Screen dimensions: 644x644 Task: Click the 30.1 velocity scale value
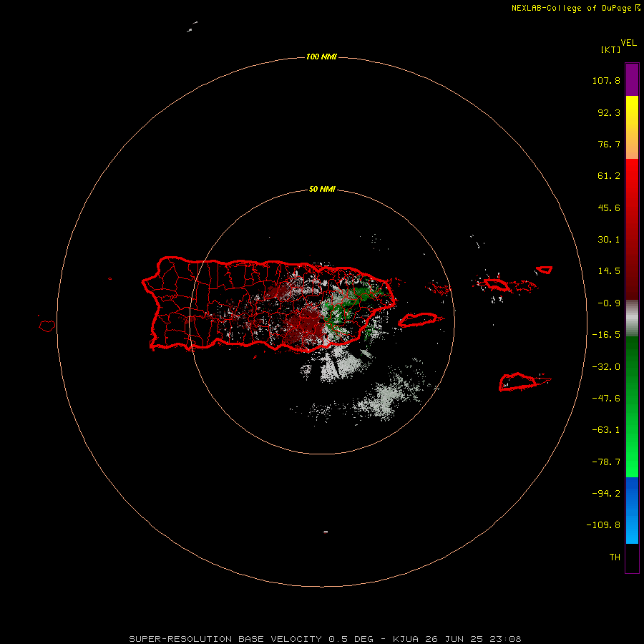609,240
